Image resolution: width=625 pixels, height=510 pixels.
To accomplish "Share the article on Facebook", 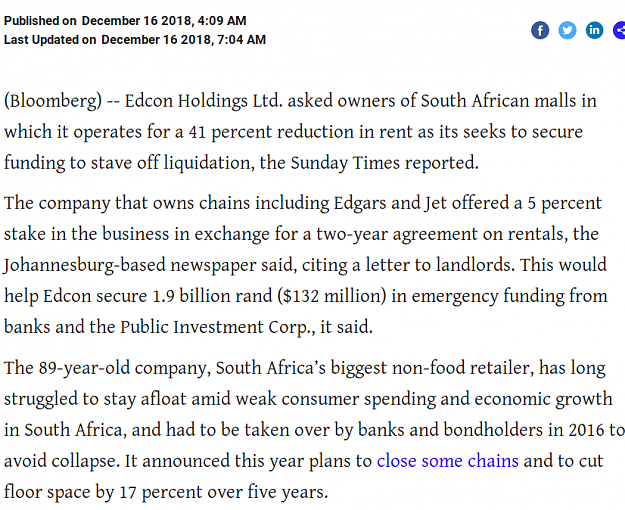I will tap(540, 30).
